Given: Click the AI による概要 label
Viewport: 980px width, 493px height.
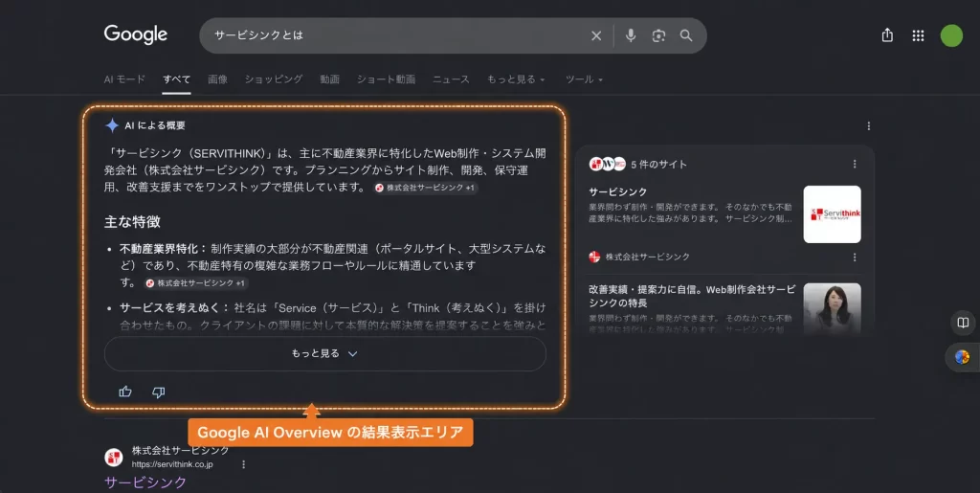Looking at the screenshot, I should point(155,125).
